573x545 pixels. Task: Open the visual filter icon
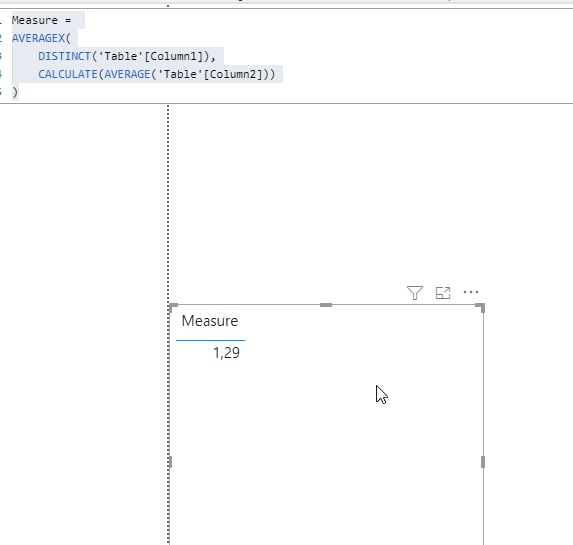tap(415, 292)
